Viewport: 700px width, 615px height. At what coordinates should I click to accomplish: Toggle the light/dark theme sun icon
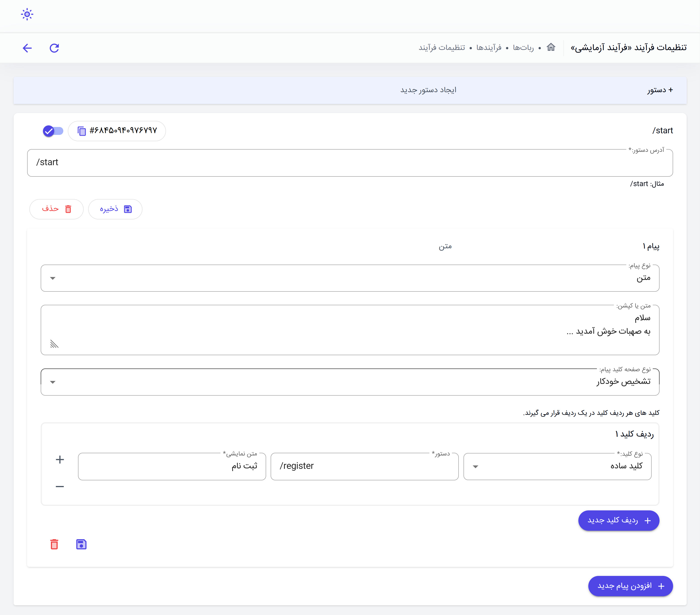coord(27,14)
